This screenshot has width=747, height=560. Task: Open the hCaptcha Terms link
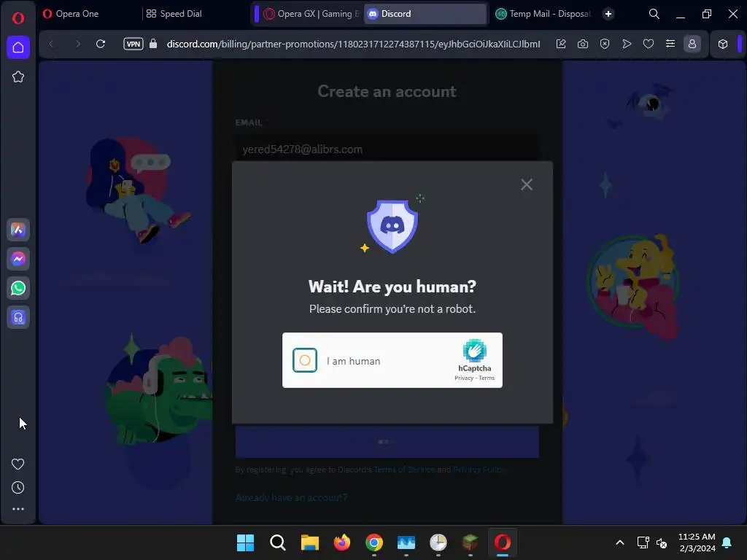pos(487,378)
